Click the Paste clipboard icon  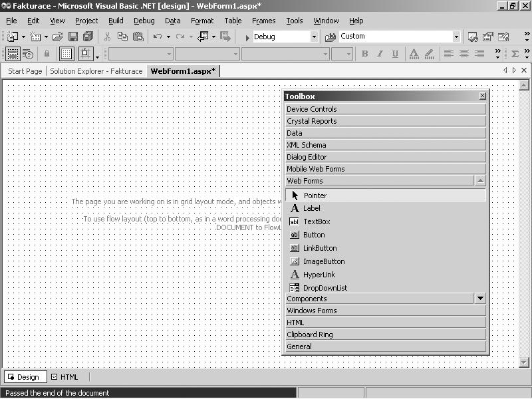click(x=138, y=37)
